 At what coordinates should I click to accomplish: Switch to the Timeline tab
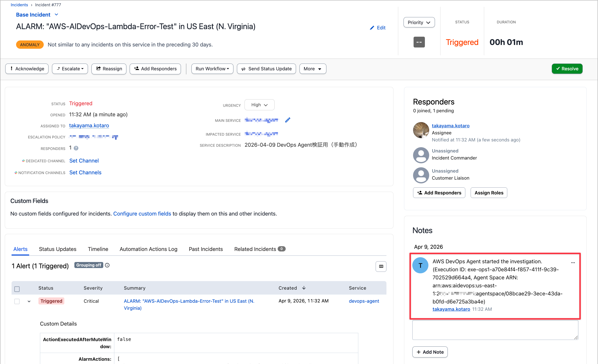98,249
